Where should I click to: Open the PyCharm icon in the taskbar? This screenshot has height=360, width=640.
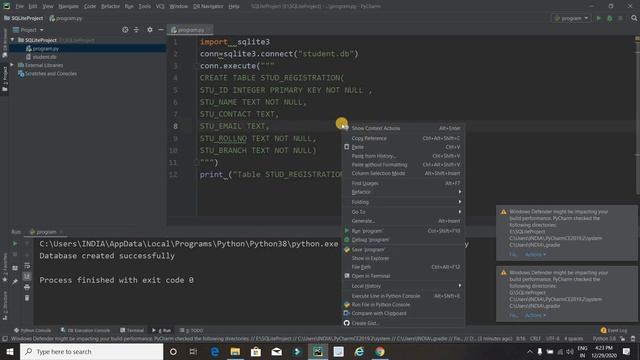point(318,352)
